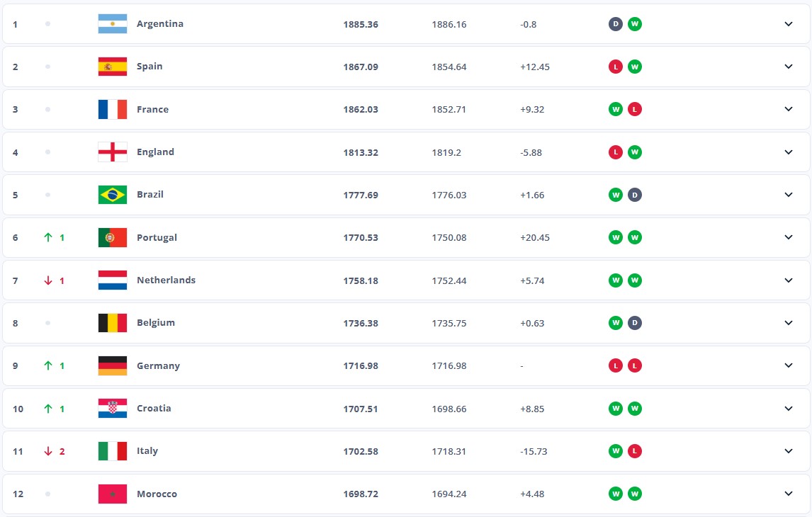Expand the Argentina row details

tap(789, 24)
